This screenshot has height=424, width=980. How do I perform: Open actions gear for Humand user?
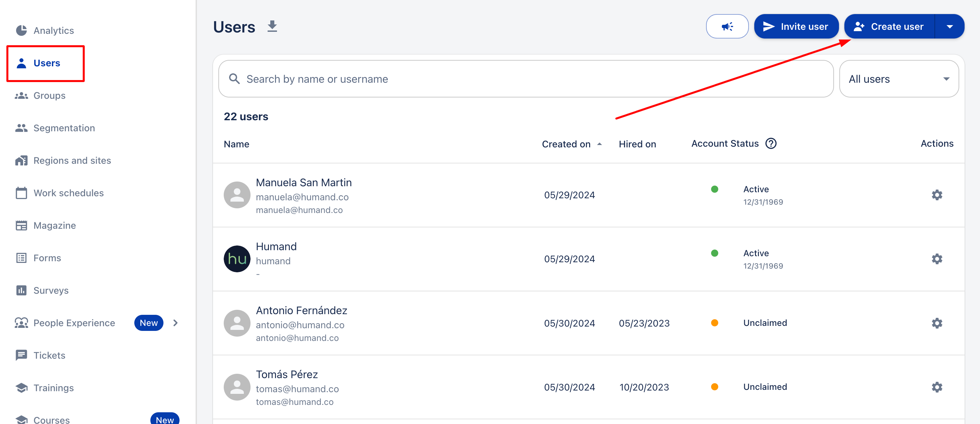(x=937, y=259)
